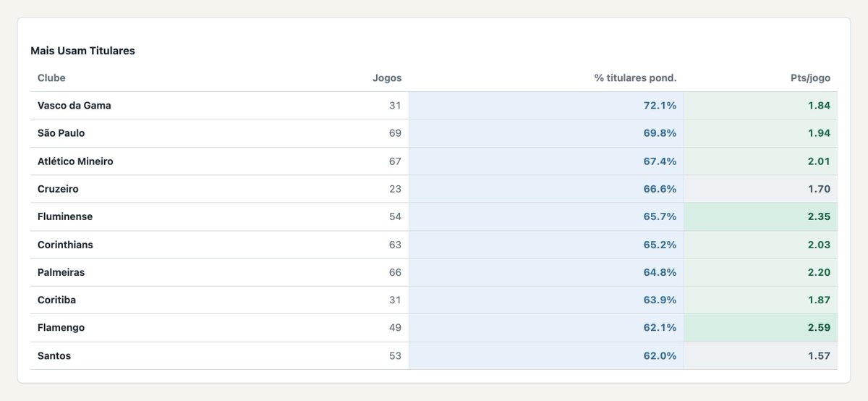Select the Cruzeiro club name
This screenshot has width=868, height=401.
pos(58,189)
